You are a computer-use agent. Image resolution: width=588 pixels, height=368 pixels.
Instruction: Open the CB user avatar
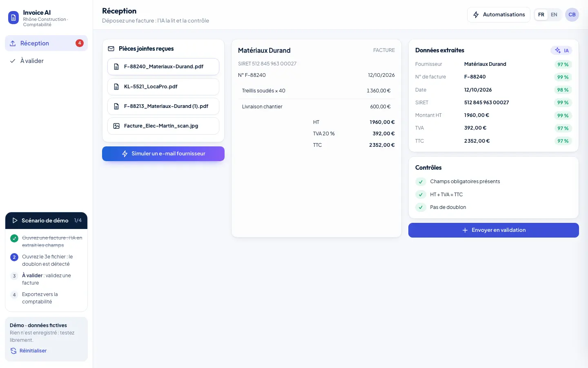point(572,15)
